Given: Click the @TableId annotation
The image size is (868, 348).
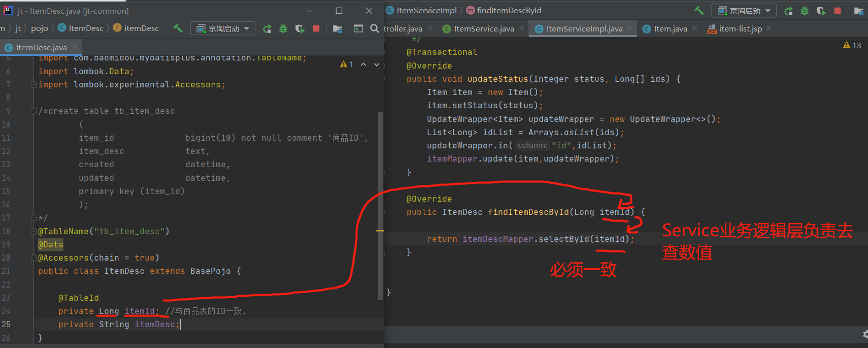Looking at the screenshot, I should pyautogui.click(x=79, y=298).
